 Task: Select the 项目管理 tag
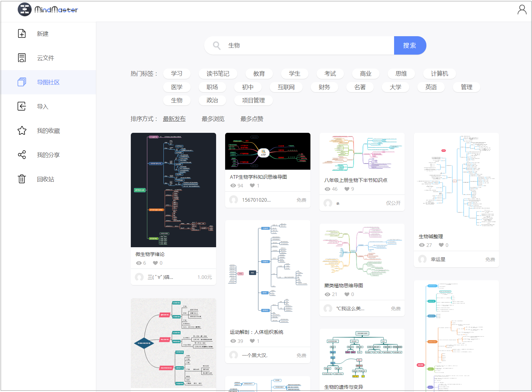[254, 100]
